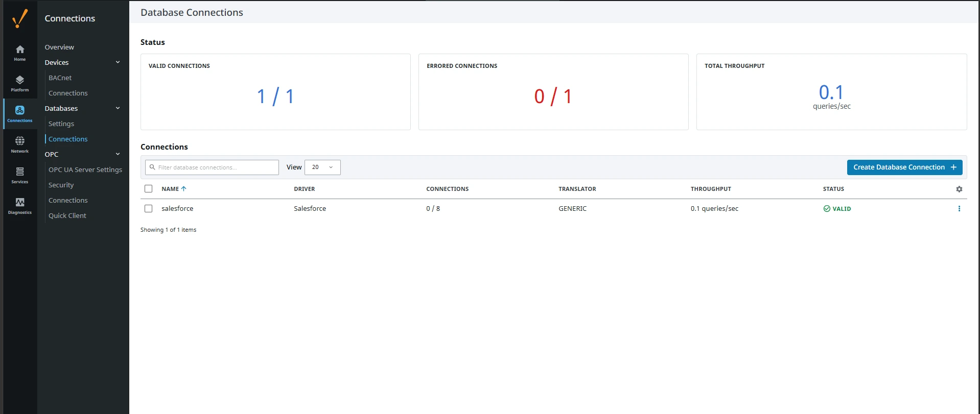Viewport: 980px width, 414px height.
Task: Sort table by Throughput column
Action: click(711, 189)
